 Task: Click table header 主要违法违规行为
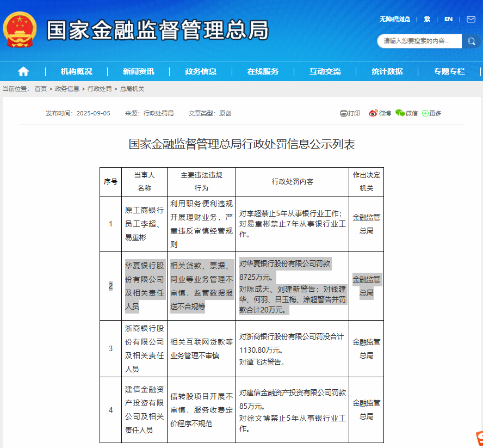201,182
